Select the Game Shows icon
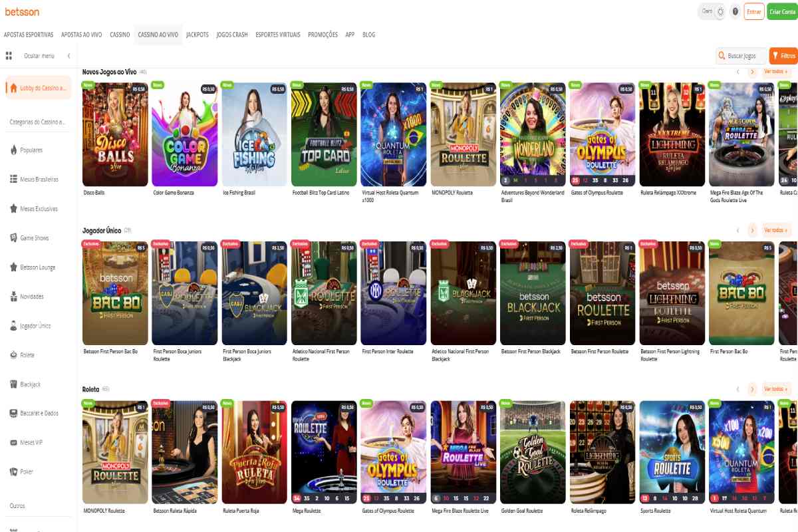Screen dimensions: 798x532 tap(13, 238)
